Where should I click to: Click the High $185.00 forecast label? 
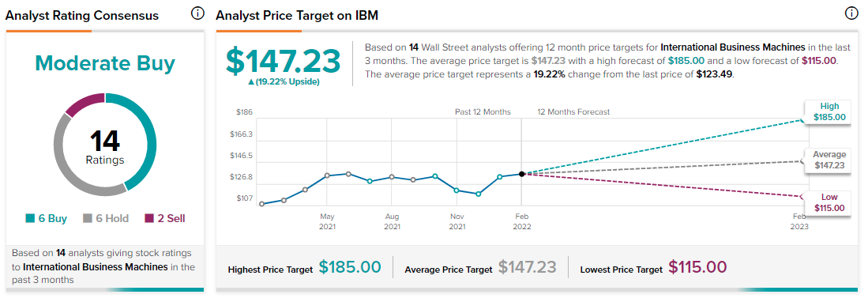827,112
